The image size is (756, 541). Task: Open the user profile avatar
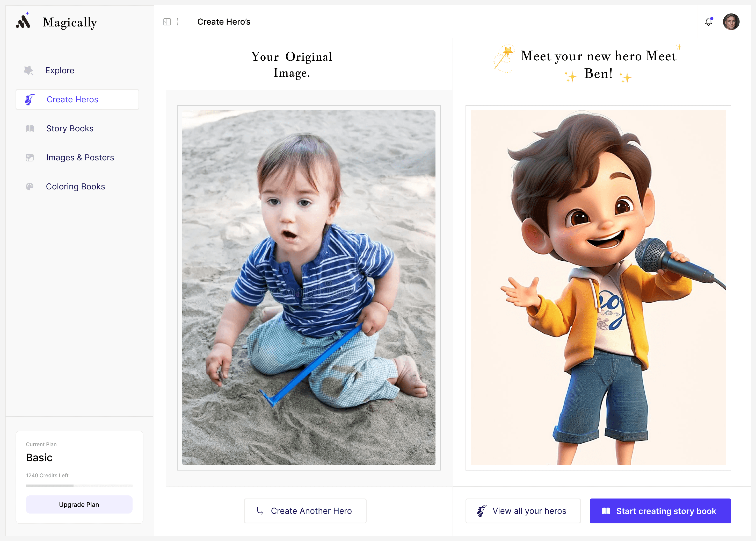click(x=731, y=22)
